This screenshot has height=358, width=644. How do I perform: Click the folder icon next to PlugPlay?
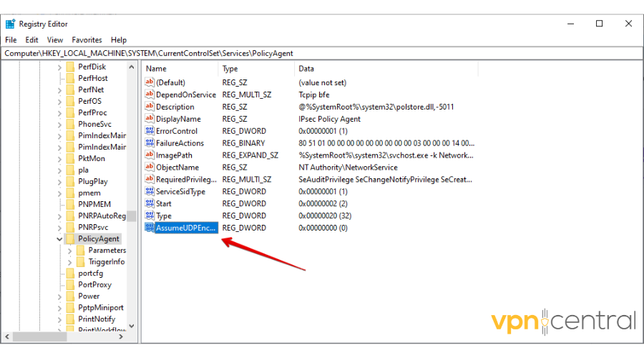[x=70, y=181]
